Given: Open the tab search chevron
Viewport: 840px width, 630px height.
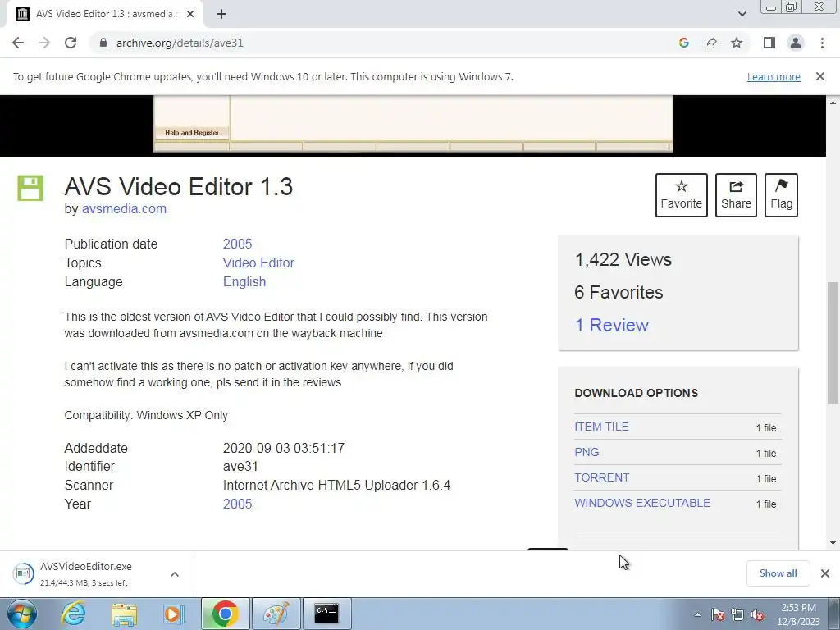Looking at the screenshot, I should (x=742, y=14).
